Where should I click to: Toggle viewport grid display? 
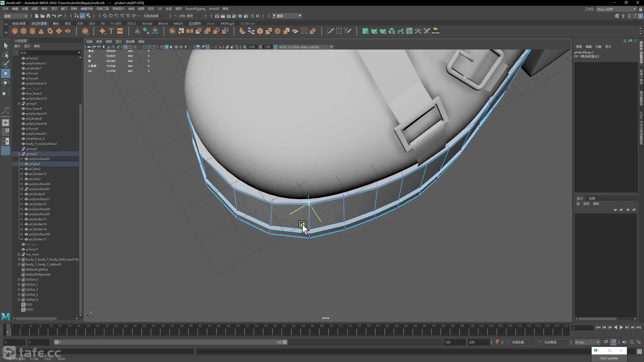pyautogui.click(x=125, y=47)
